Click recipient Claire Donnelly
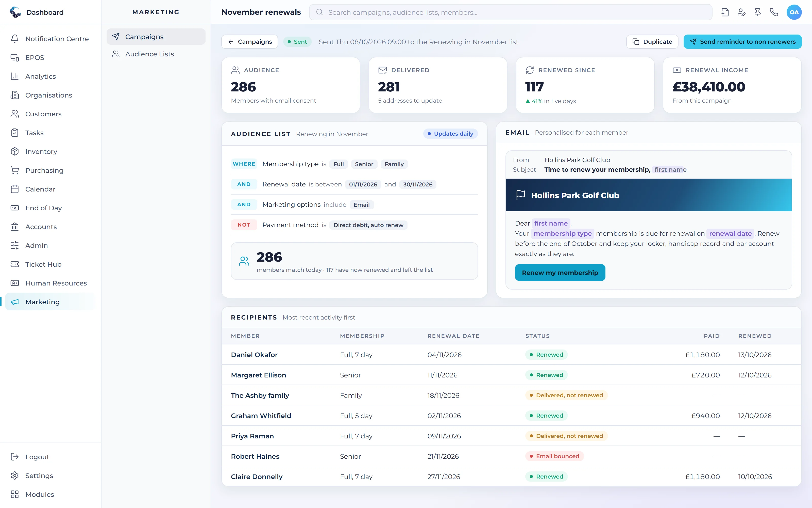Image resolution: width=812 pixels, height=508 pixels. [256, 477]
